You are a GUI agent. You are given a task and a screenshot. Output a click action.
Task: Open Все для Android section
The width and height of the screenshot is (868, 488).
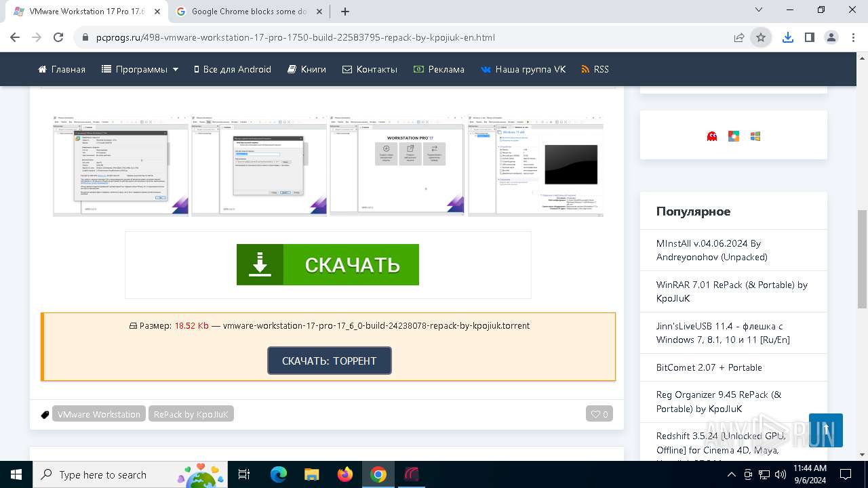[x=233, y=69]
